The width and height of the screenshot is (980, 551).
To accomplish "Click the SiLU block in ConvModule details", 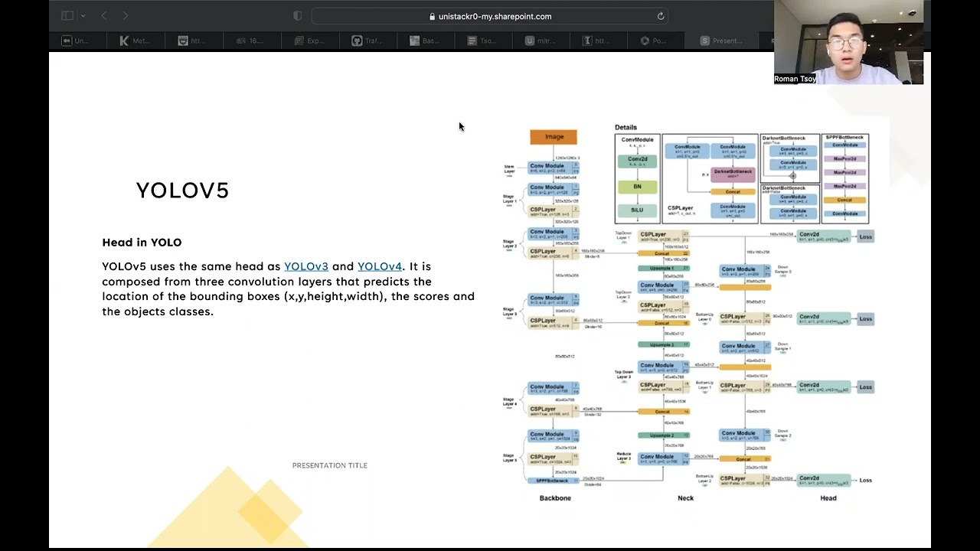I will coord(637,210).
